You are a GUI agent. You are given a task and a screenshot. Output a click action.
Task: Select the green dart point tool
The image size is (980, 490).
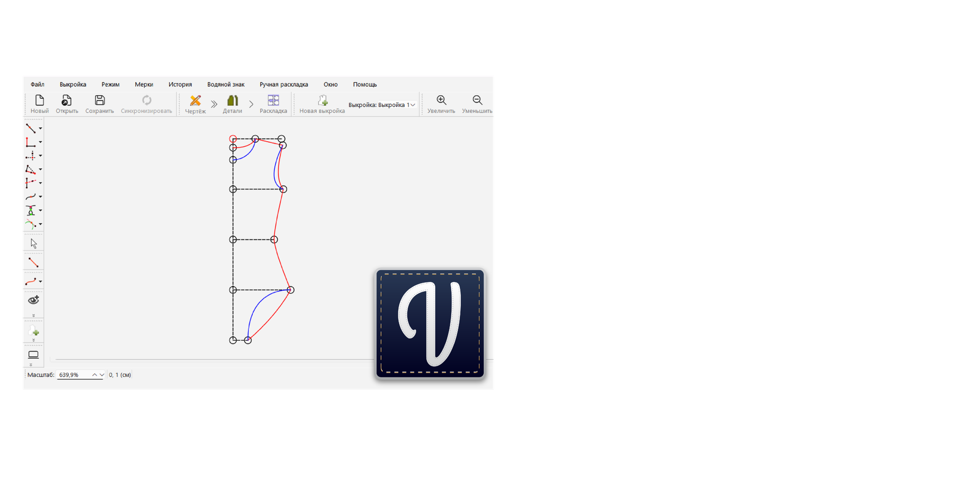[x=31, y=211]
